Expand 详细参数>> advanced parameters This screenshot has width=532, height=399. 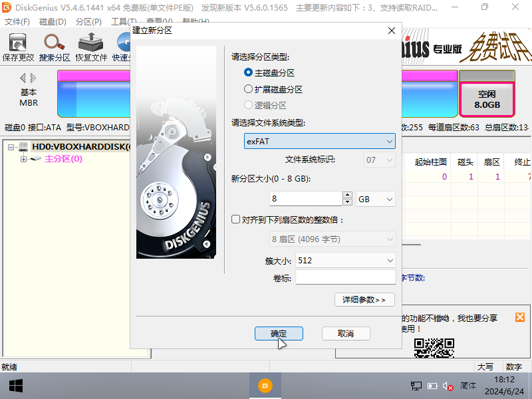click(x=364, y=300)
